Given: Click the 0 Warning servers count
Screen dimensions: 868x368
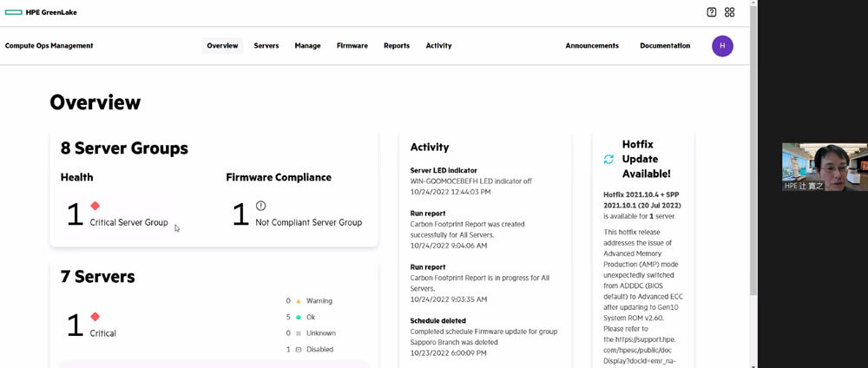Looking at the screenshot, I should click(288, 301).
